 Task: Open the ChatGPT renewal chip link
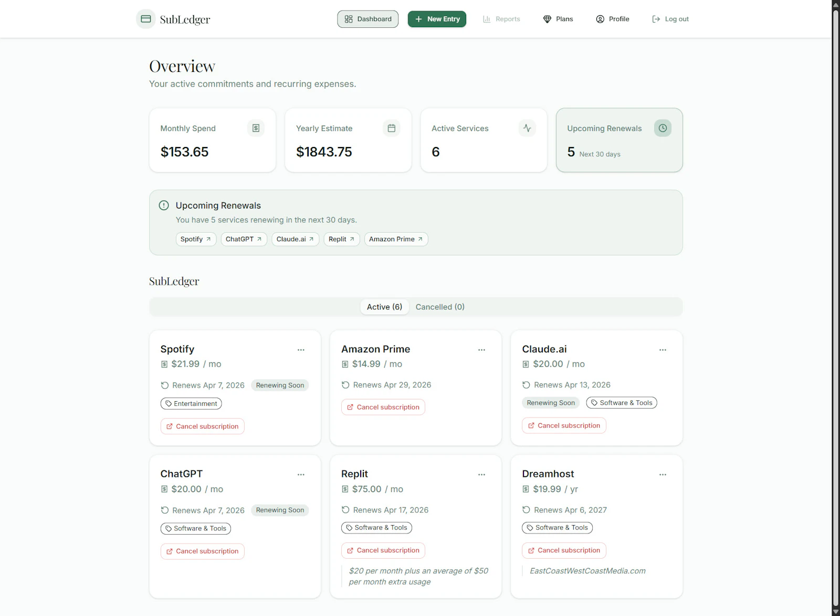pos(244,239)
